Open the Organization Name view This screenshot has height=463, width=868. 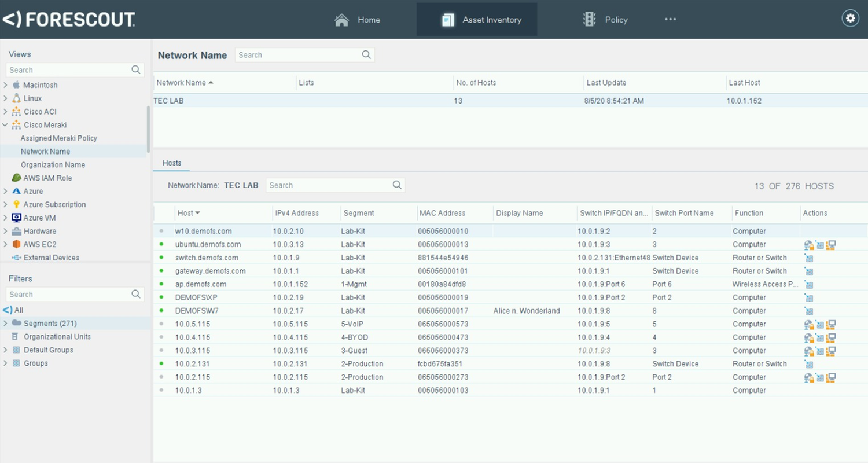point(53,164)
